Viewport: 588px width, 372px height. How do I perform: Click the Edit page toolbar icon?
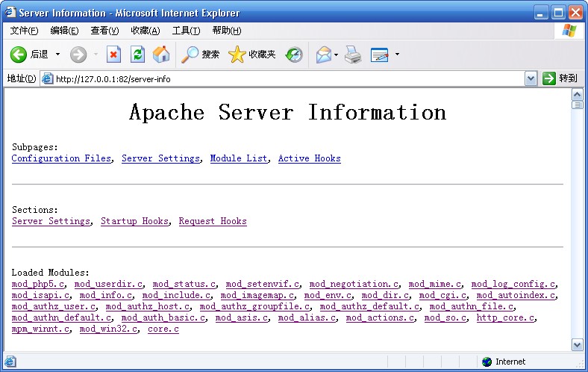pyautogui.click(x=380, y=55)
